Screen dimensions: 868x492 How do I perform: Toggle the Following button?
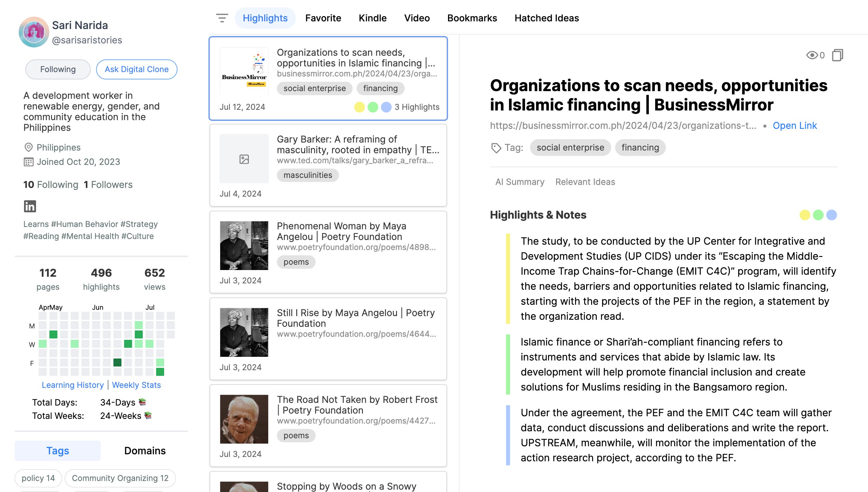point(58,69)
